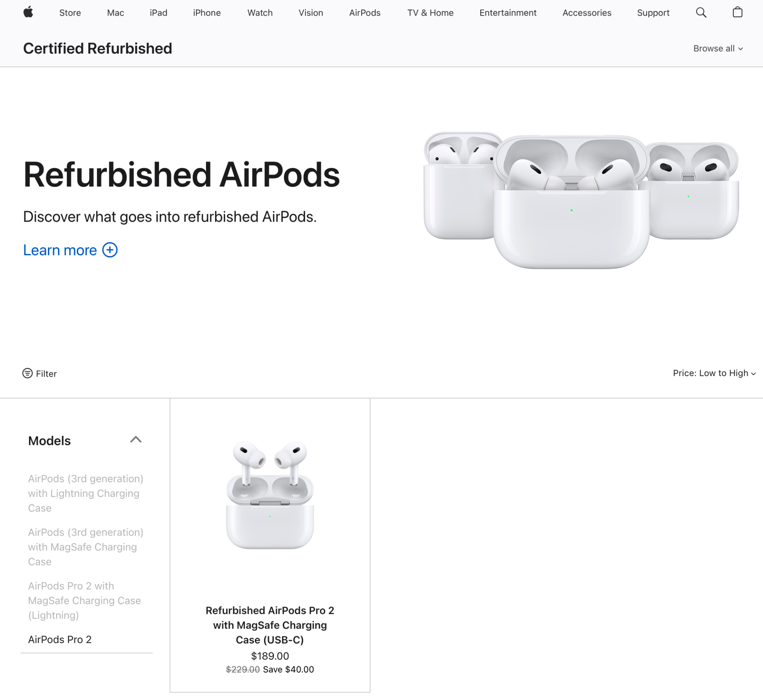Collapse the Models filter section
Image resolution: width=763 pixels, height=700 pixels.
click(x=136, y=440)
